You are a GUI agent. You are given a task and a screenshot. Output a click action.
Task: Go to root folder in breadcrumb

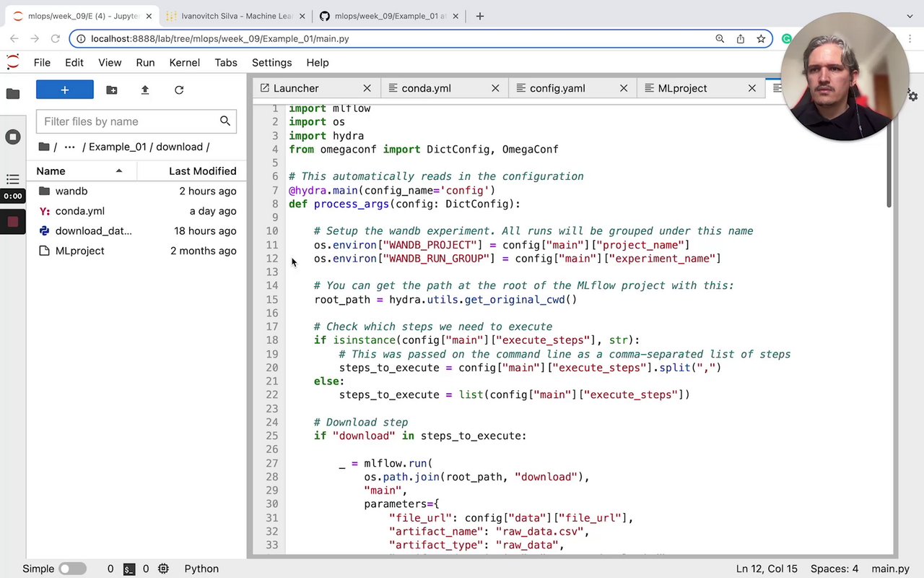pos(45,147)
